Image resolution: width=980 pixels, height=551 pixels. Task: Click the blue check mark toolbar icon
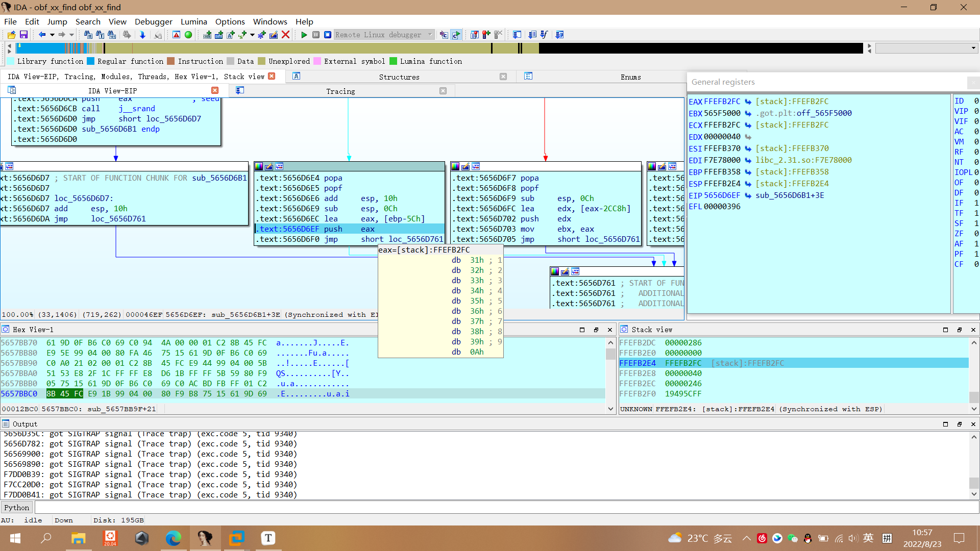pos(544,35)
